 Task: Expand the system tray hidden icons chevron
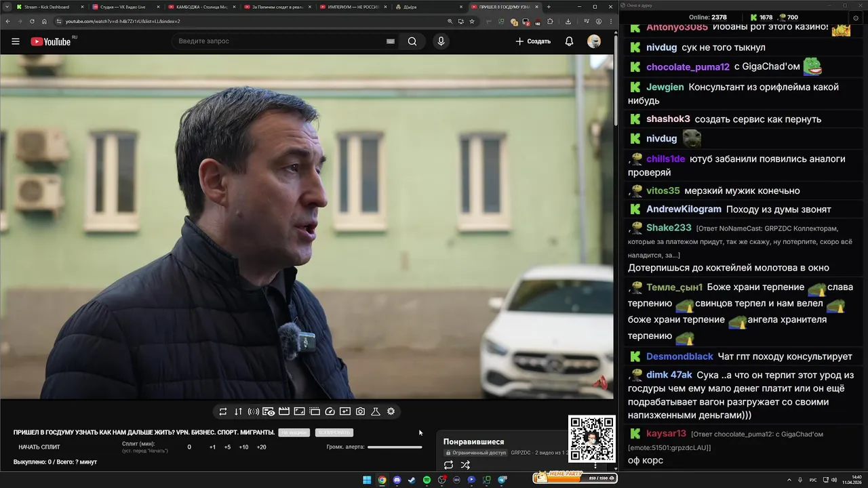coord(790,480)
